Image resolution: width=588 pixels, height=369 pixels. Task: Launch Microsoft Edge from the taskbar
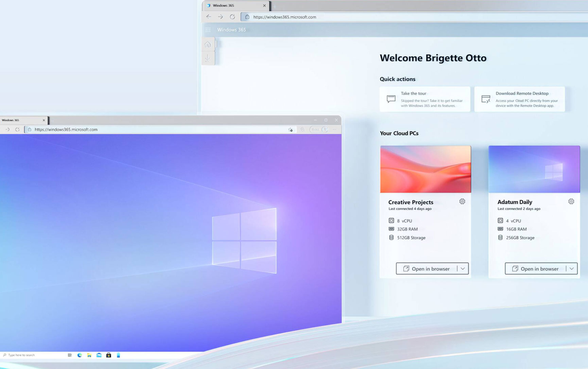coord(80,355)
